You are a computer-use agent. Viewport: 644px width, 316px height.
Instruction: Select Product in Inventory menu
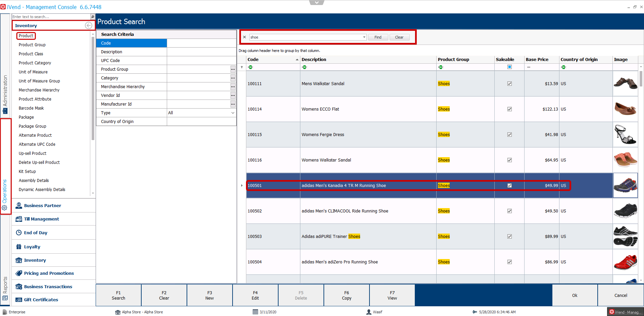pyautogui.click(x=26, y=36)
